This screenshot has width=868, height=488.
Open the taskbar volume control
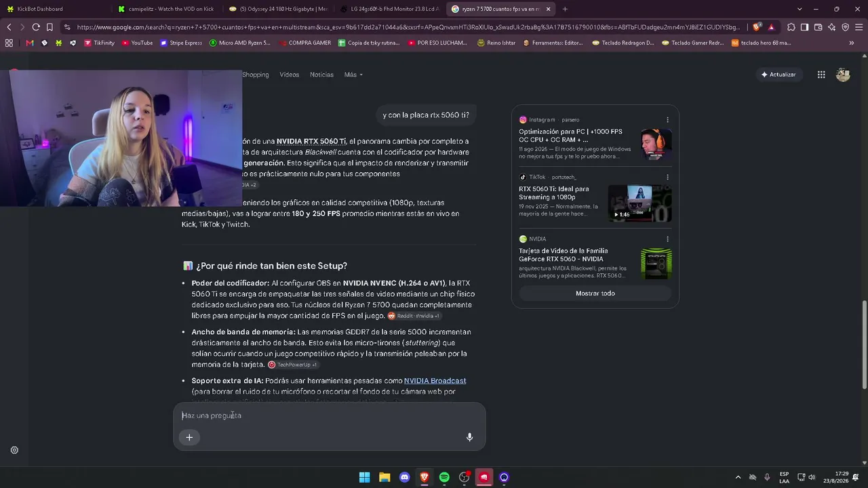[812, 477]
